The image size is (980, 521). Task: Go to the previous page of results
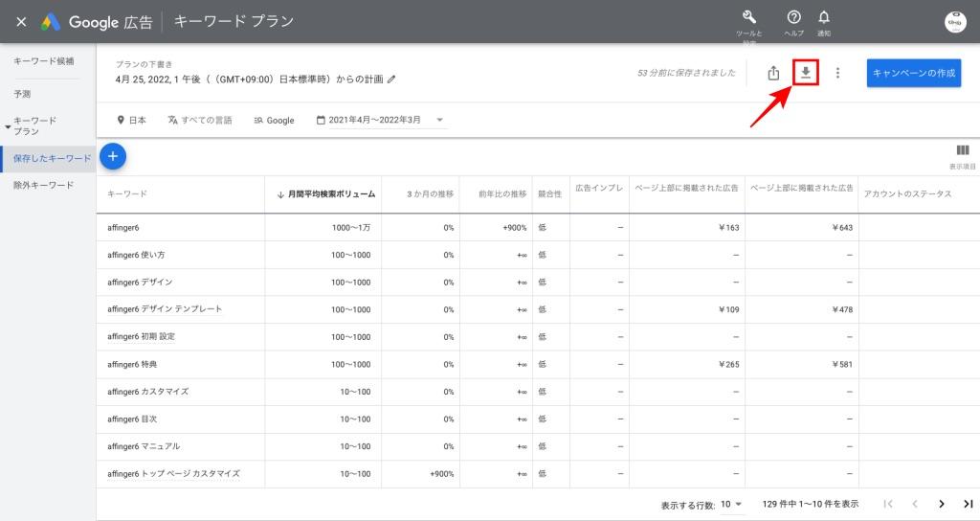pyautogui.click(x=914, y=504)
